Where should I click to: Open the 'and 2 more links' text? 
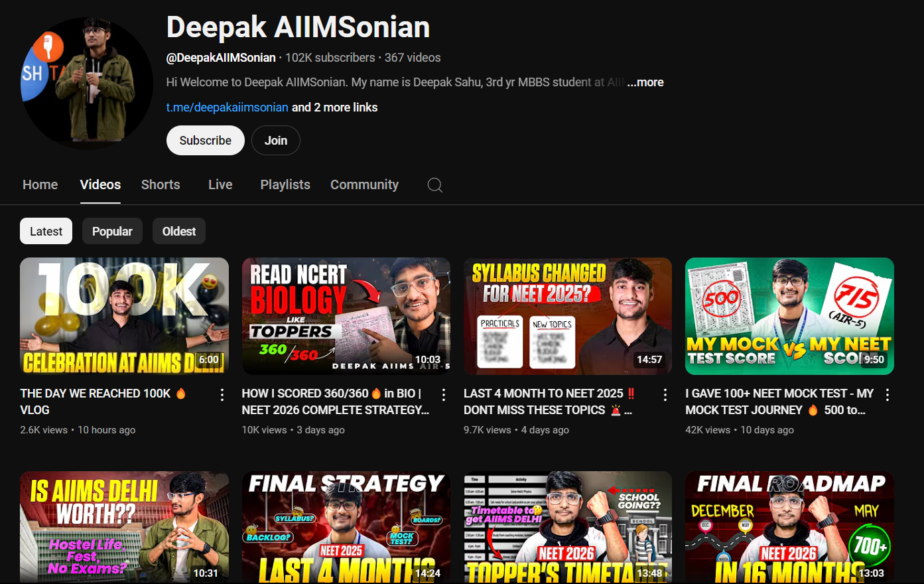pos(335,108)
